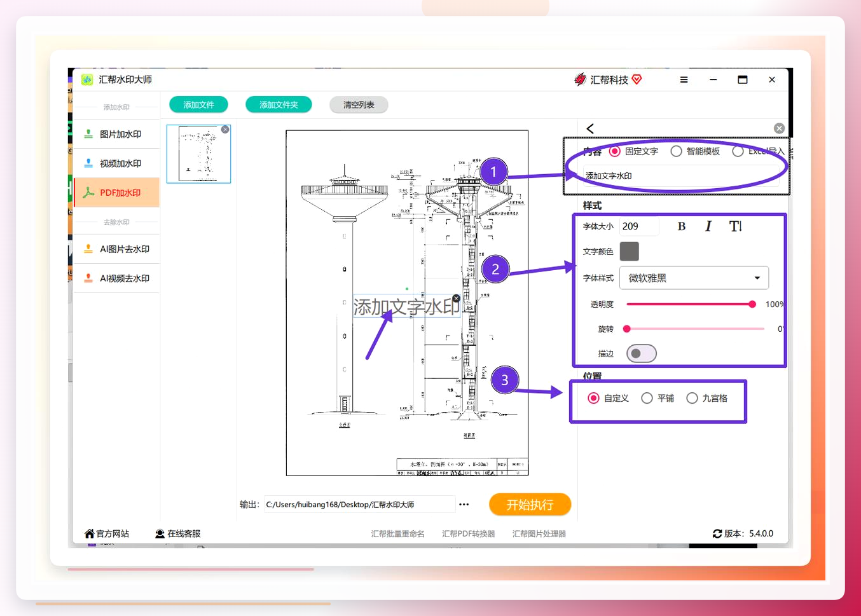Click the 字体大小 input field showing 209

pyautogui.click(x=639, y=226)
